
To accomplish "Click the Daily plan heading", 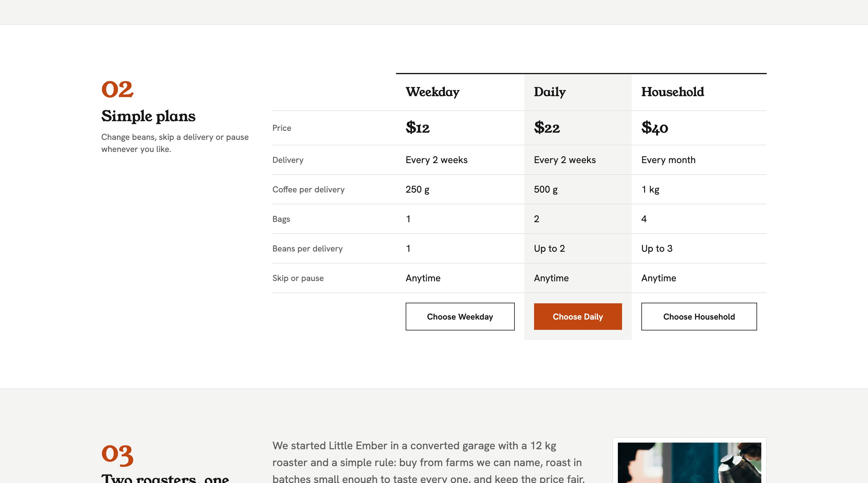I will coord(549,92).
